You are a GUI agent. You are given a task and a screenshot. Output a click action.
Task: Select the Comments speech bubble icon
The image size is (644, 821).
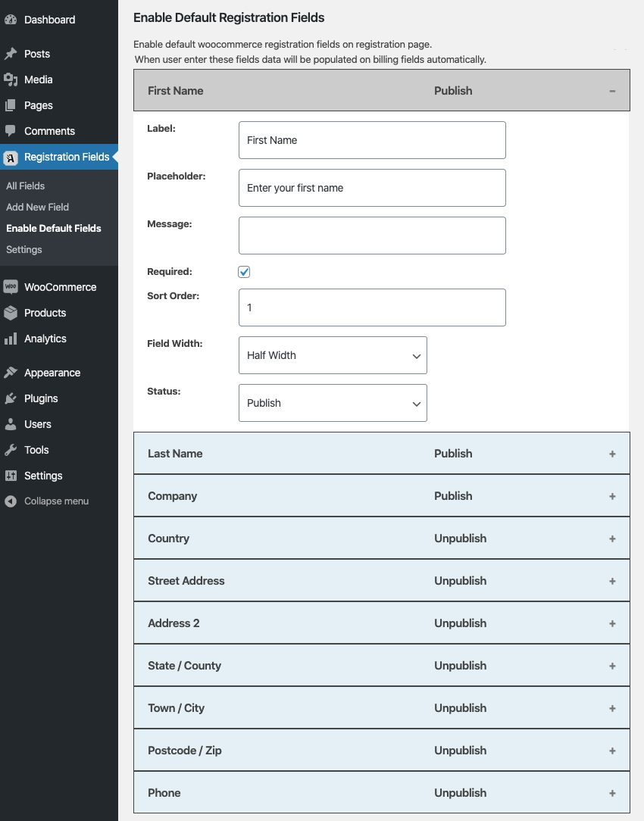coord(11,131)
